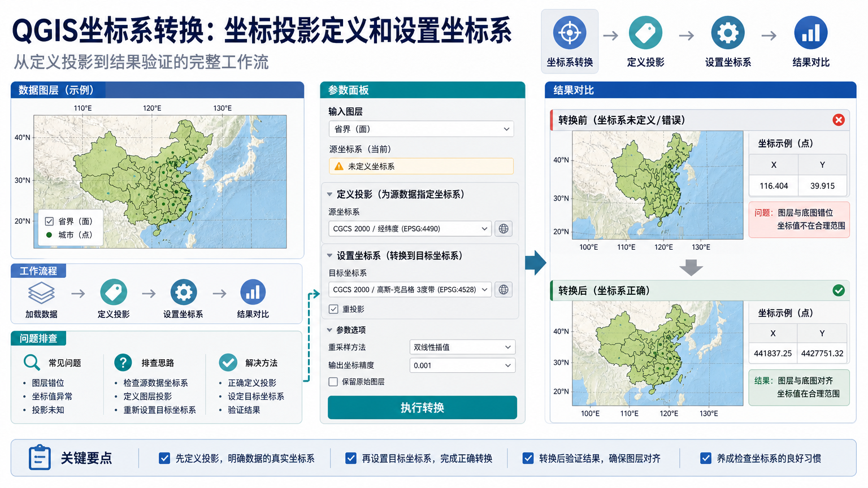
Task: Click the 转换后 result map thumbnail
Action: (x=658, y=353)
